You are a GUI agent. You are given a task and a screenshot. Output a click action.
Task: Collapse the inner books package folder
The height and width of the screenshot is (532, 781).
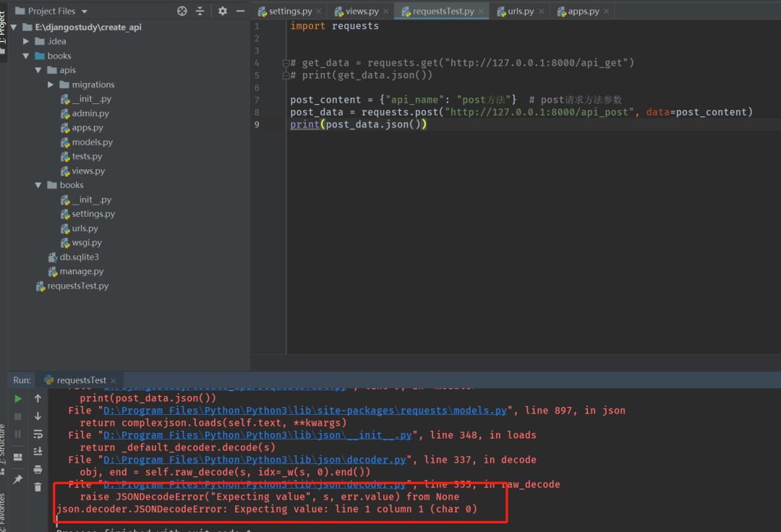(38, 185)
